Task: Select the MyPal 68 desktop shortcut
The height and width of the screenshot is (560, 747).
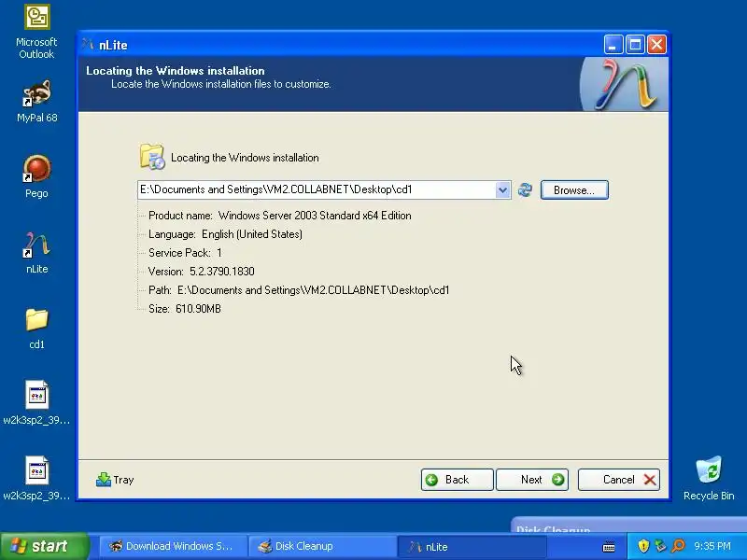Action: click(x=36, y=102)
